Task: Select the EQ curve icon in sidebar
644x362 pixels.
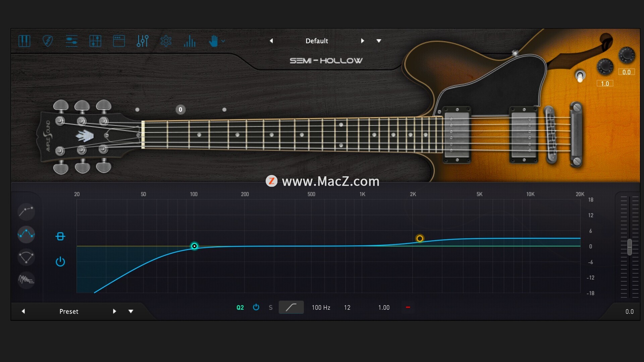Action: [26, 234]
